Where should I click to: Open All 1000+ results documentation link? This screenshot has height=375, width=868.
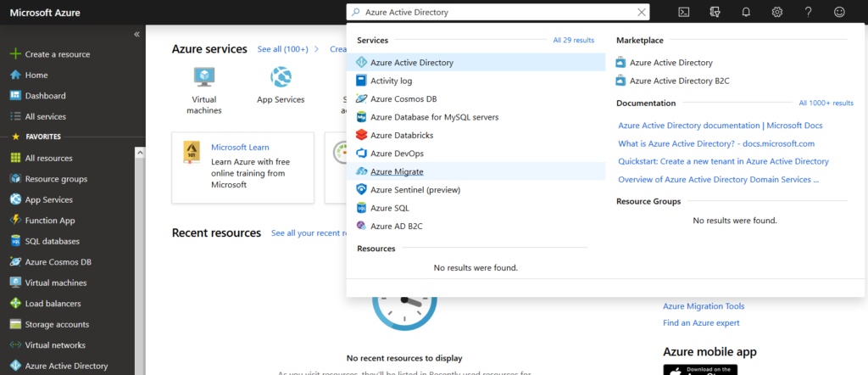click(826, 103)
